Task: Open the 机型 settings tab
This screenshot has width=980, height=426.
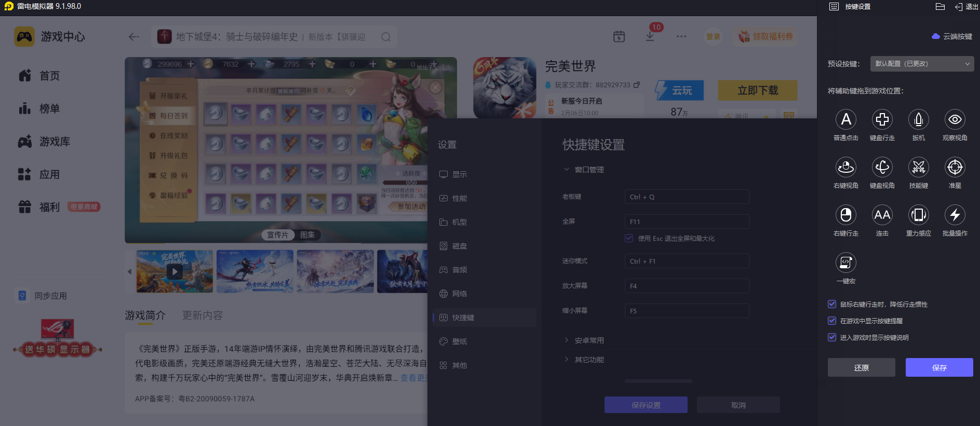Action: (485, 222)
